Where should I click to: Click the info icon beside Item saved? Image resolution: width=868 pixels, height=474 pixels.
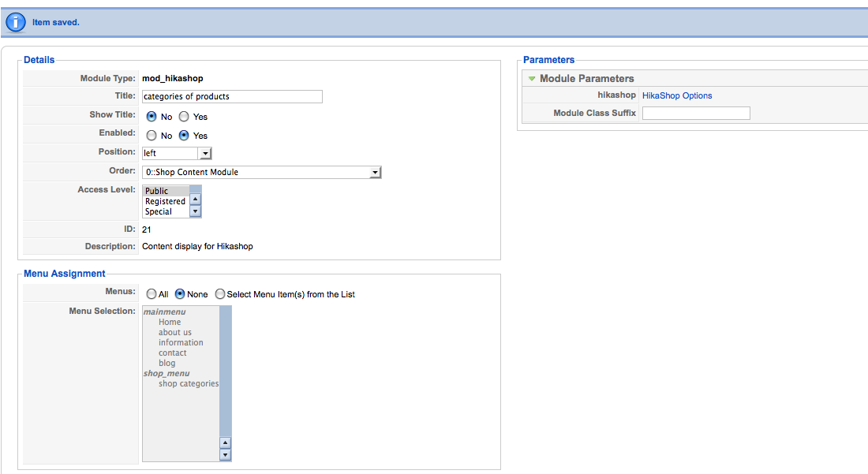pos(16,22)
